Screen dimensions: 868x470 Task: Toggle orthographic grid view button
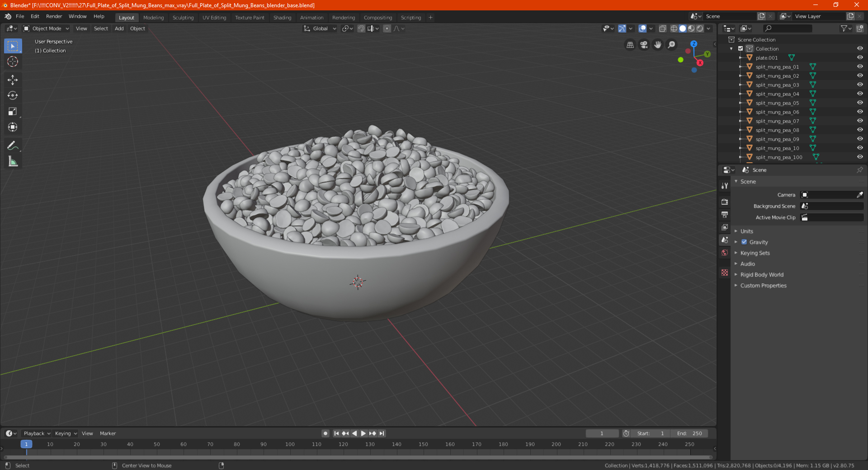pyautogui.click(x=630, y=45)
